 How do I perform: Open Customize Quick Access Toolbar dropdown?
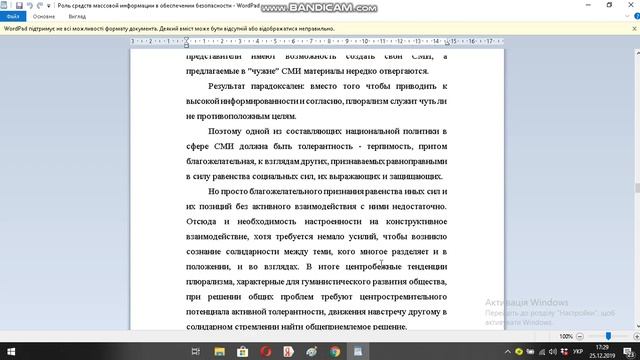point(49,6)
